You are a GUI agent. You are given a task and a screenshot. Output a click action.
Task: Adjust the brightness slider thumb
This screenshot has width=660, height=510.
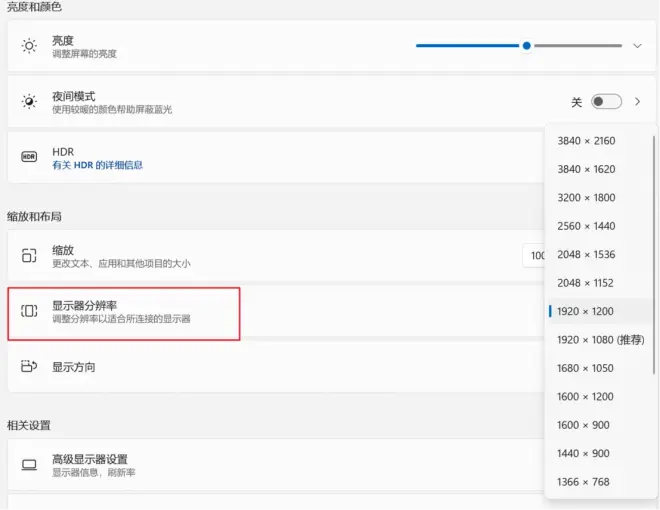pyautogui.click(x=526, y=45)
